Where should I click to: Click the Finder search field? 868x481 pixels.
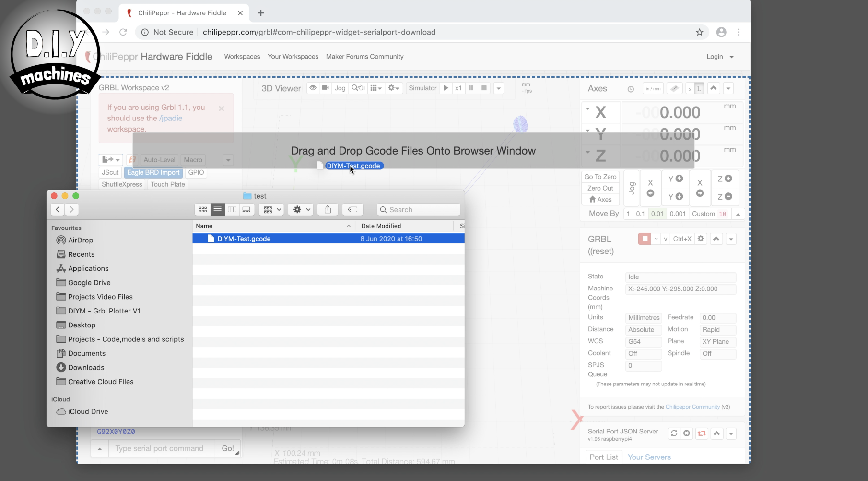[x=419, y=209]
